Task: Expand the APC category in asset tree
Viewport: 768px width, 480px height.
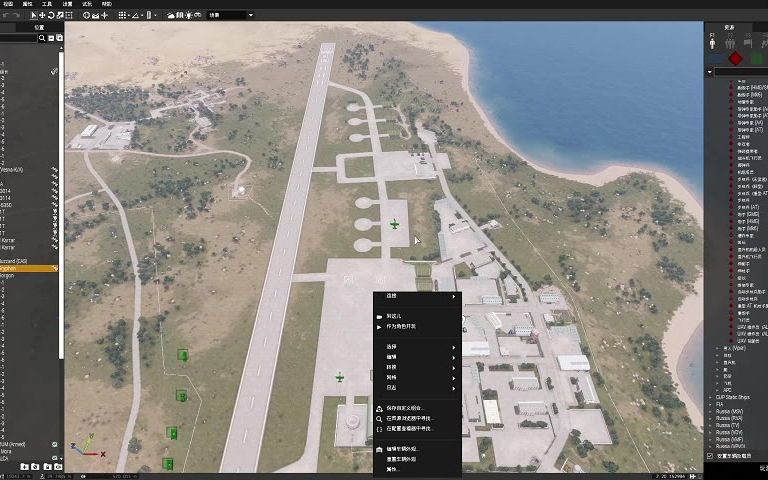Action: point(718,390)
